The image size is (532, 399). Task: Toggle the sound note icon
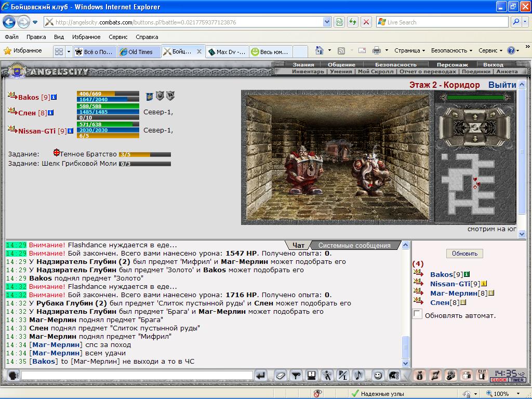358,376
